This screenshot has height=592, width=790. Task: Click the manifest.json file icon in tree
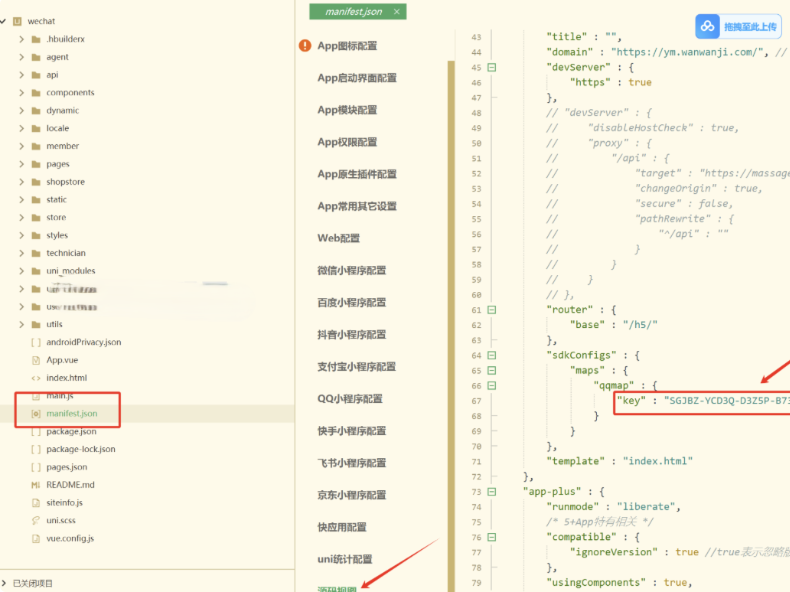[36, 413]
